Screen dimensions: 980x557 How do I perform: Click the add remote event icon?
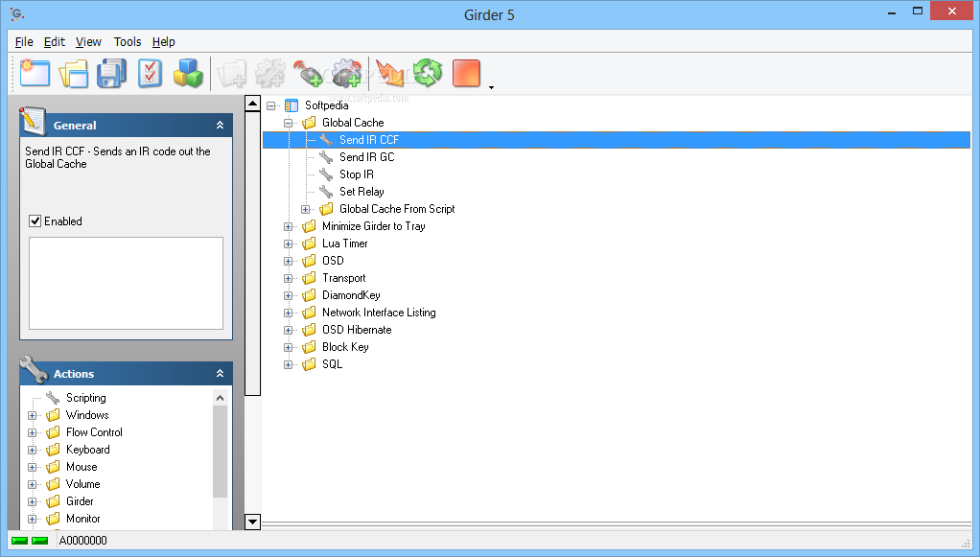308,73
